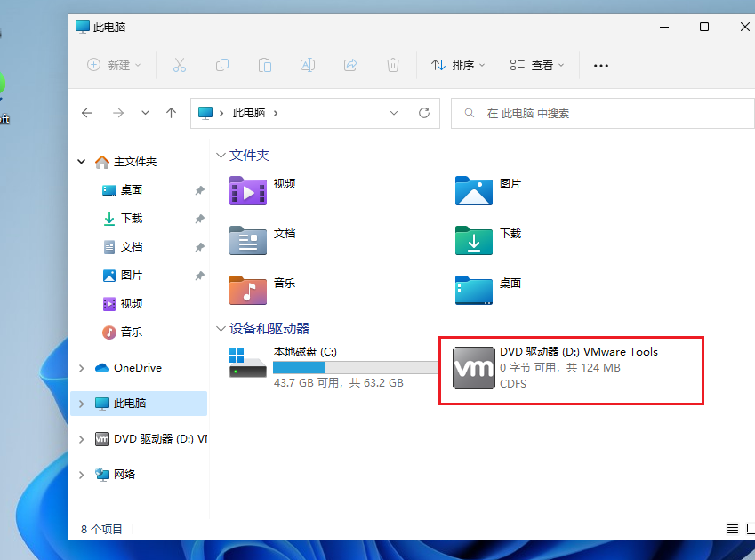The image size is (755, 560).
Task: Select the 视频 folder icon
Action: pos(248,191)
